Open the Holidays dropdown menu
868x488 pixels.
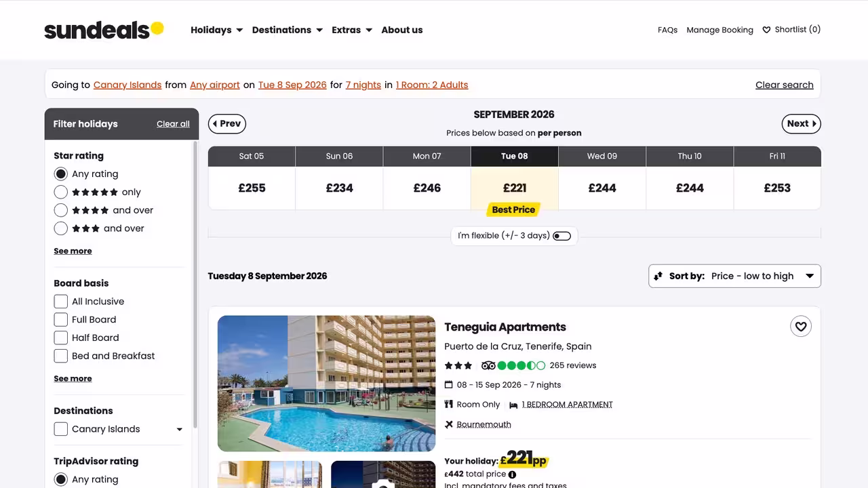[216, 30]
